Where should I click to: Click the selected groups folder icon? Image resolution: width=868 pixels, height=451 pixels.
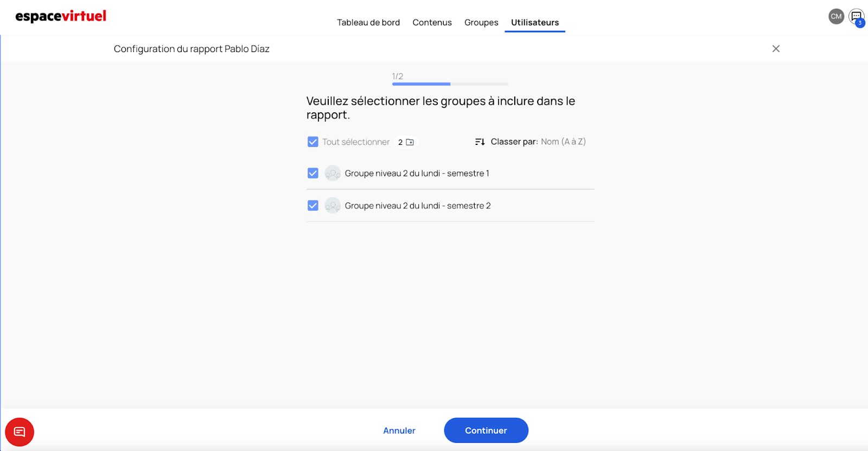point(410,142)
